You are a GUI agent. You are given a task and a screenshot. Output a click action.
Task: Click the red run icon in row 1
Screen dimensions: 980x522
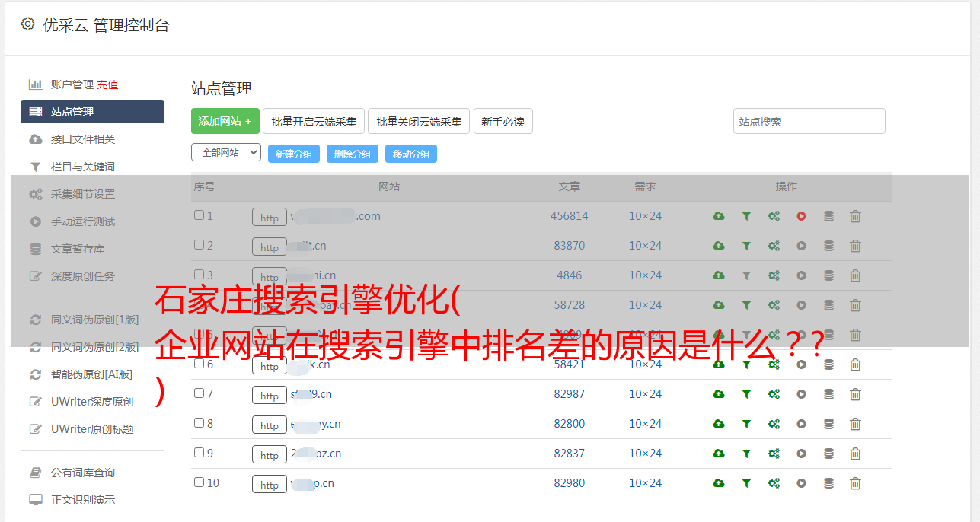tap(801, 216)
